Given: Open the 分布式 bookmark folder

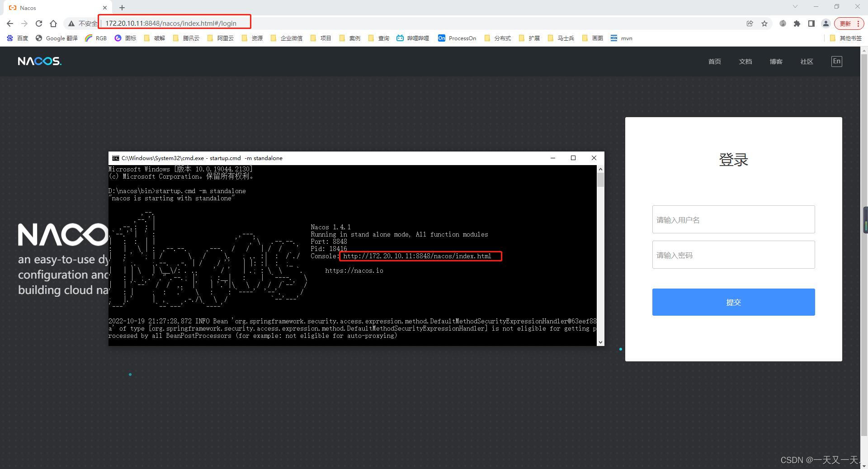Looking at the screenshot, I should (497, 38).
